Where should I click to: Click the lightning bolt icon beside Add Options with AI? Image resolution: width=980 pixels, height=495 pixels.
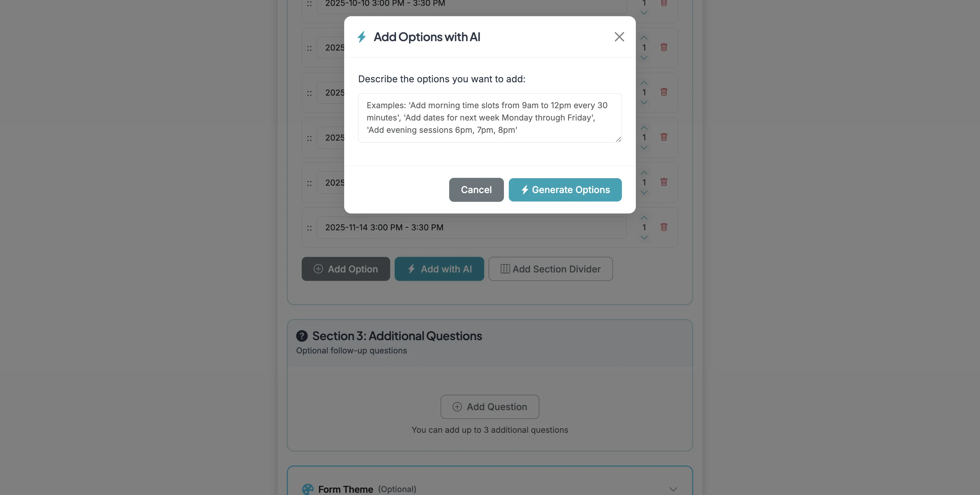coord(361,37)
